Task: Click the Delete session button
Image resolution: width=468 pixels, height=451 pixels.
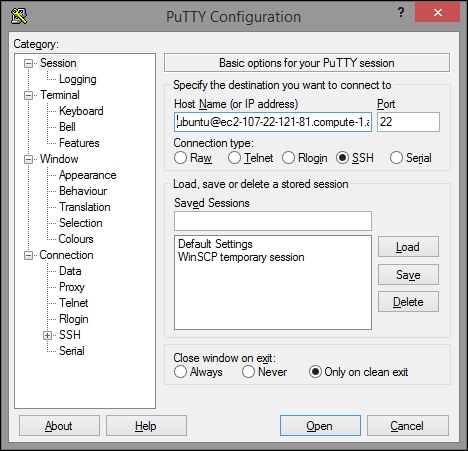Action: (x=408, y=302)
